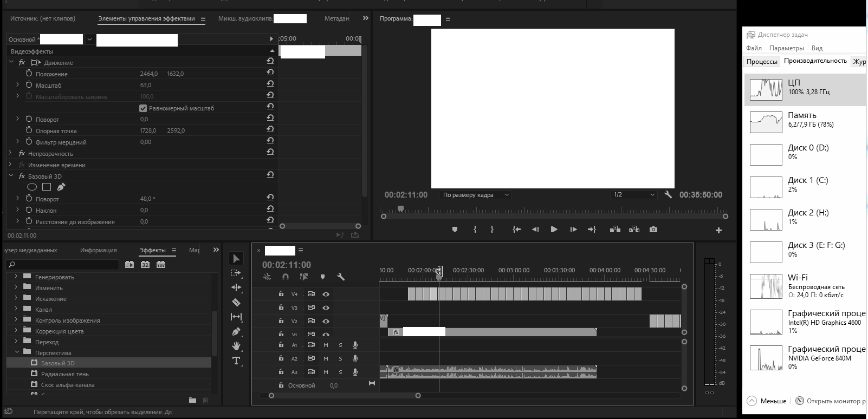Select the Hand tool
Image resolution: width=868 pixels, height=419 pixels.
236,346
